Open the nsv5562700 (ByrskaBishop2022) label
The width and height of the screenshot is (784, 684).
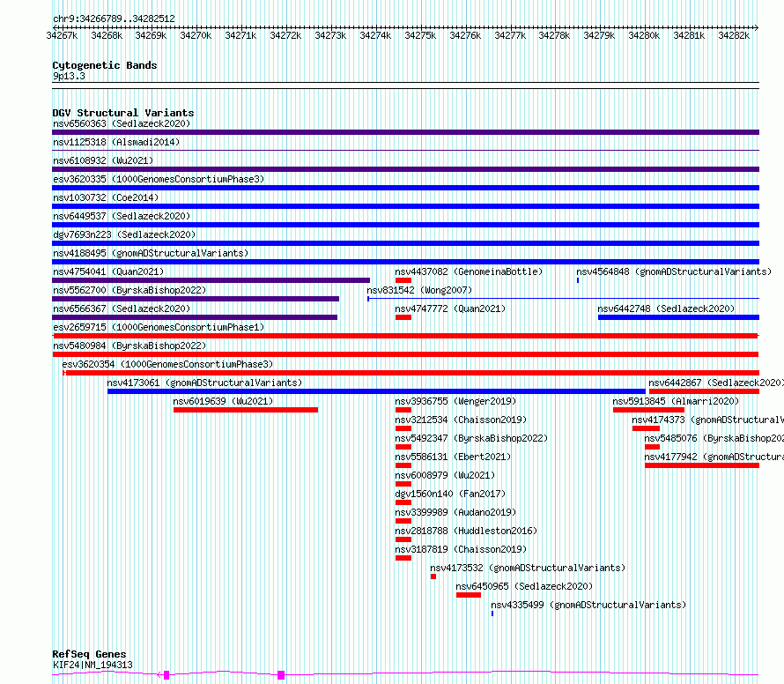129,290
